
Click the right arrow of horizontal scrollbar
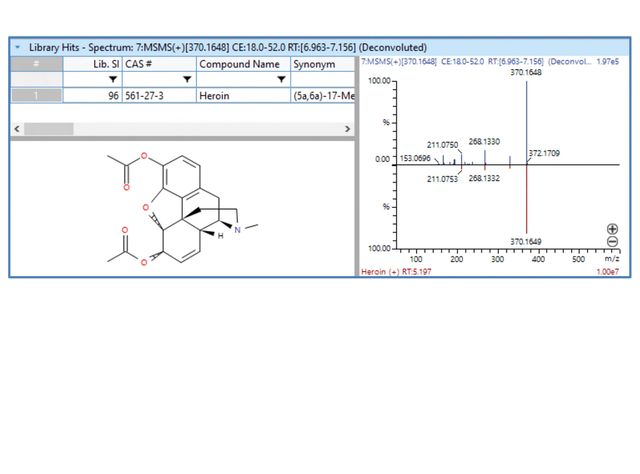(x=347, y=129)
